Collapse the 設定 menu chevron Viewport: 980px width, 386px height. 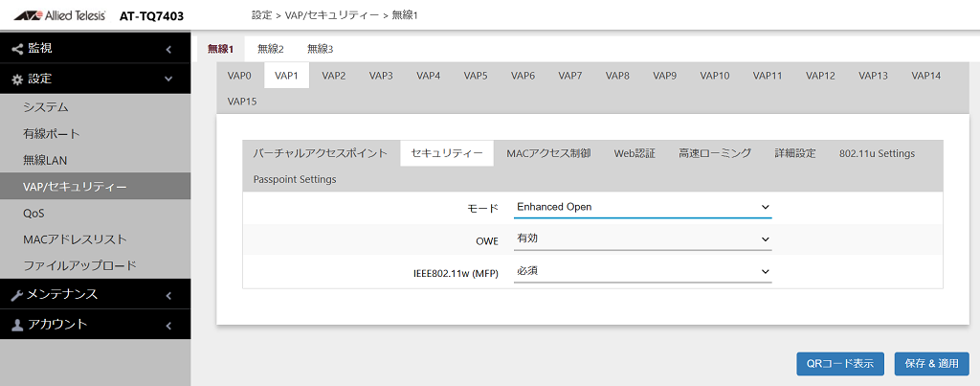click(x=168, y=79)
